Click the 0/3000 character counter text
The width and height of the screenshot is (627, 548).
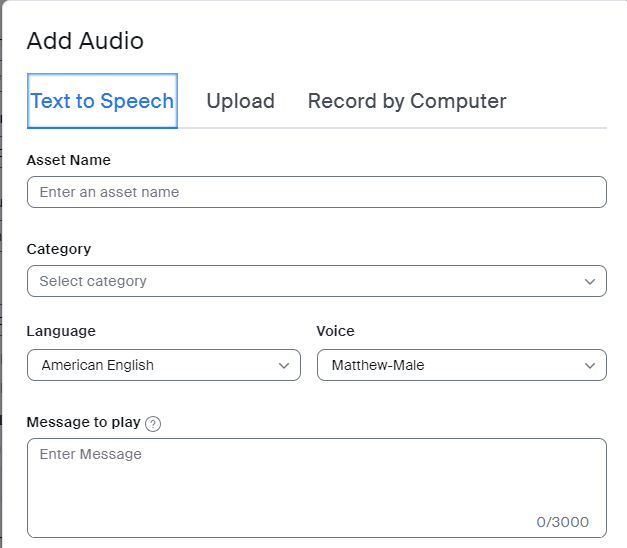tap(562, 522)
